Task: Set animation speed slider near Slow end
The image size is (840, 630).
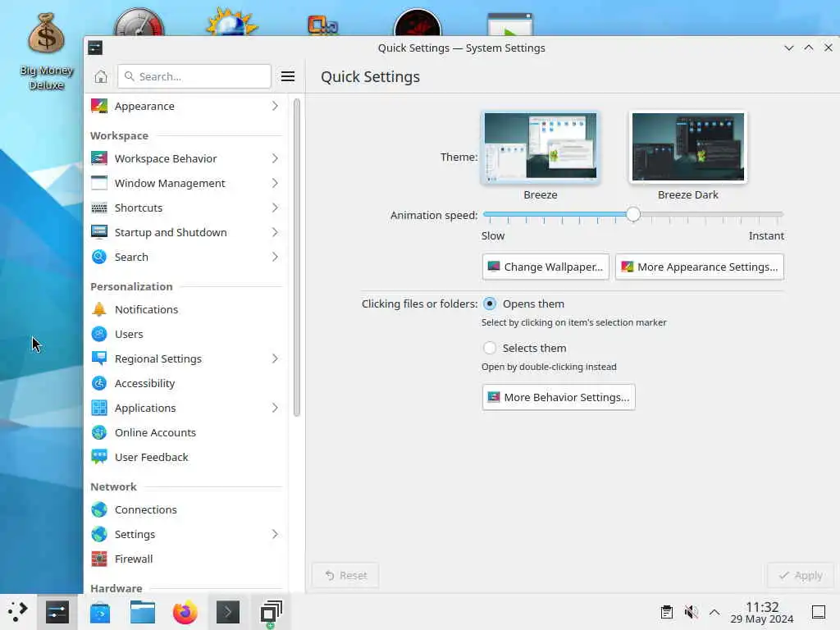Action: (x=492, y=214)
